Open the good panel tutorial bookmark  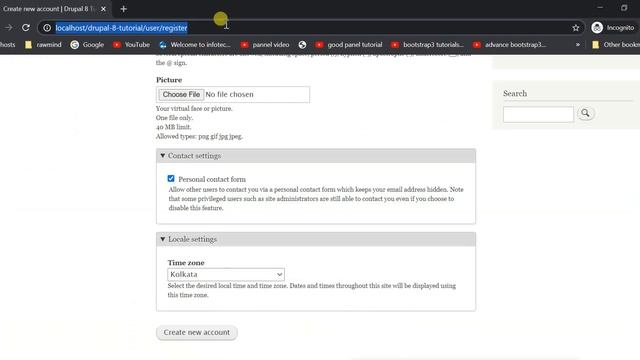click(349, 44)
